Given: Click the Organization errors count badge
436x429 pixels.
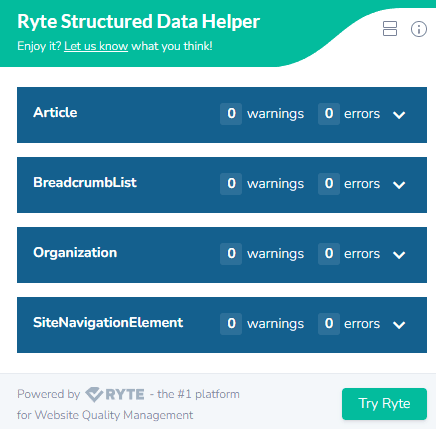Looking at the screenshot, I should pyautogui.click(x=329, y=254).
